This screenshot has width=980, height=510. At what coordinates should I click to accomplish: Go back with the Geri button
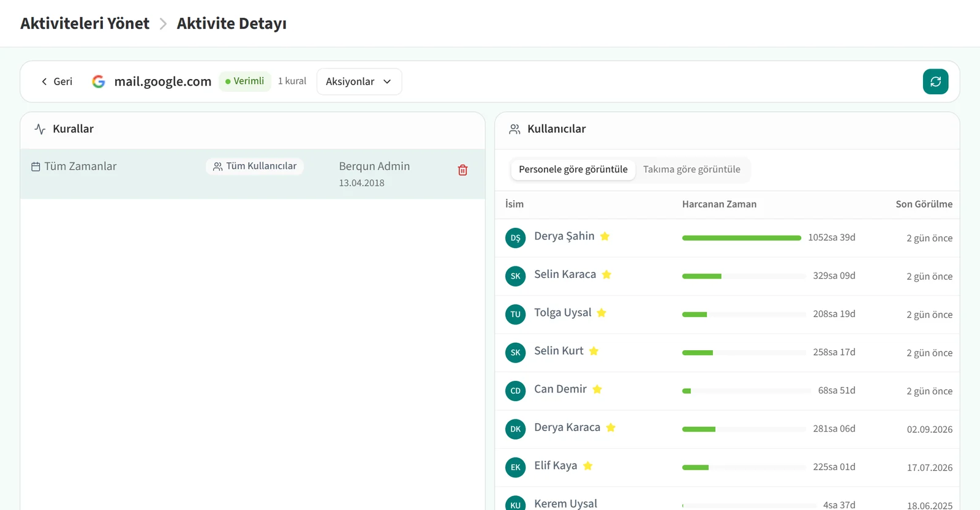(x=56, y=81)
